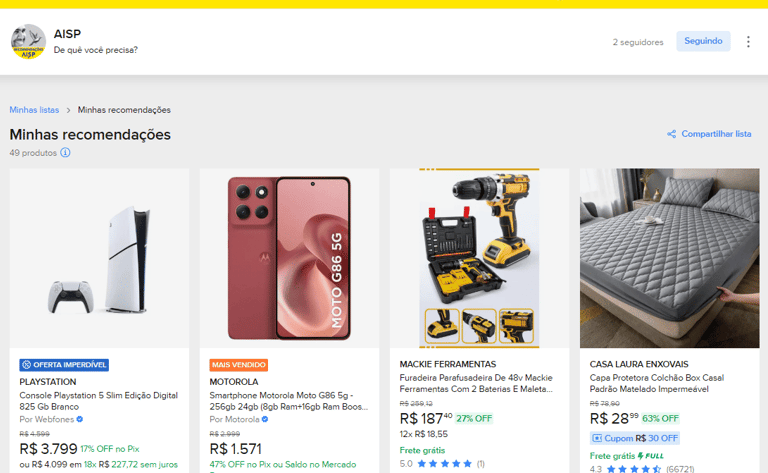Click the Mais Vendido badge
Image resolution: width=768 pixels, height=473 pixels.
(239, 365)
